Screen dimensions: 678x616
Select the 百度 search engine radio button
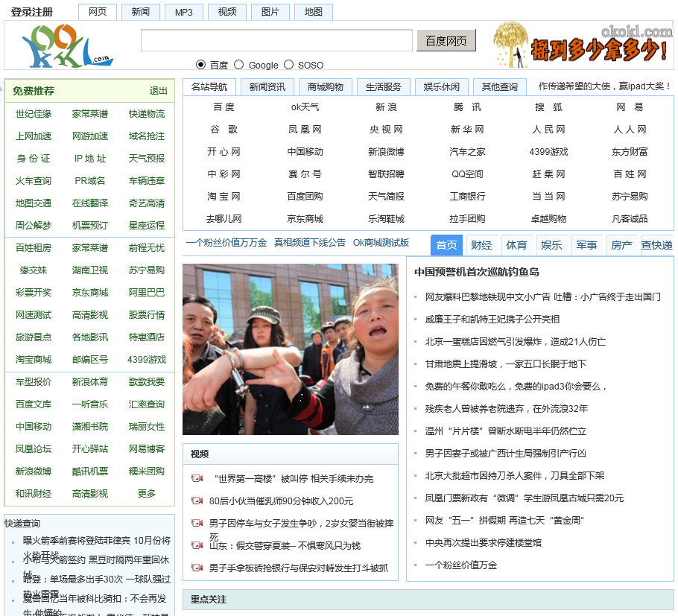(x=201, y=65)
